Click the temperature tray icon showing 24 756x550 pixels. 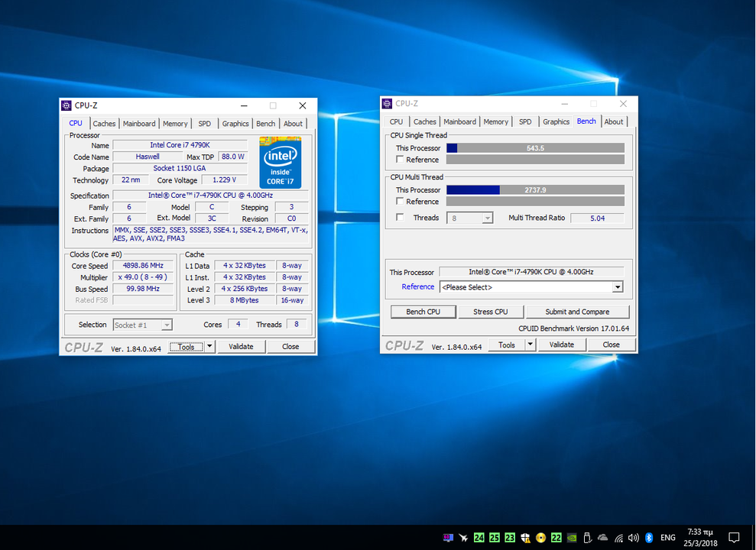pos(479,538)
